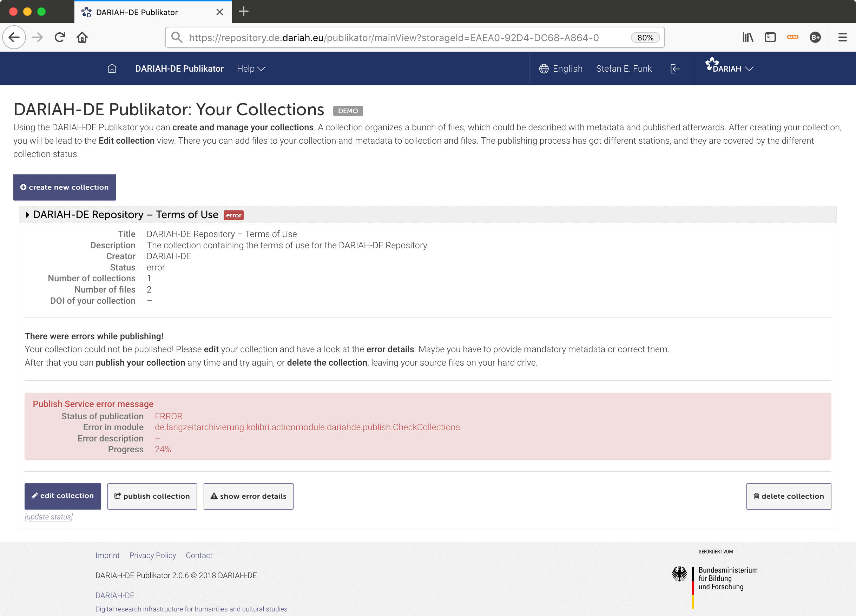The width and height of the screenshot is (856, 616).
Task: Open DARIAH-DE Publikator nav menu item
Action: 179,68
